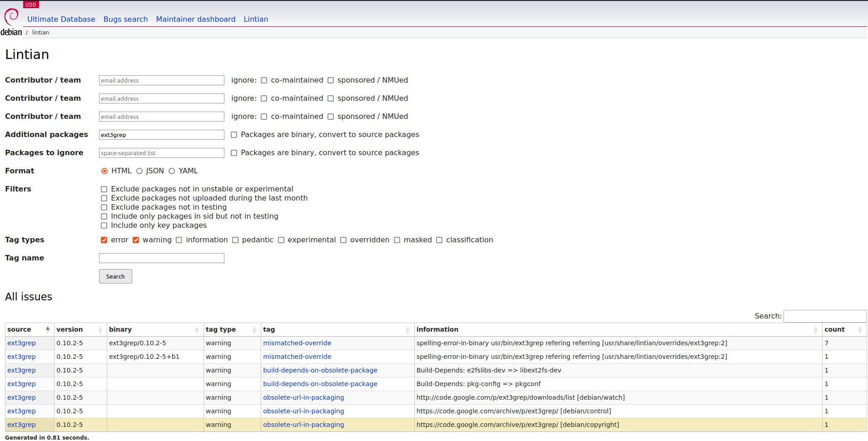
Task: Open Ultimate Database menu link
Action: point(61,19)
